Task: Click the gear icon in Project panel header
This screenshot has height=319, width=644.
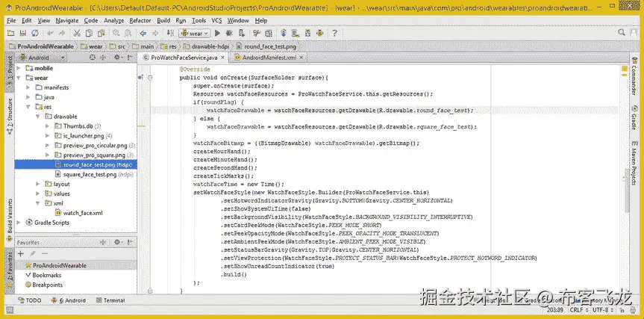Action: 117,58
